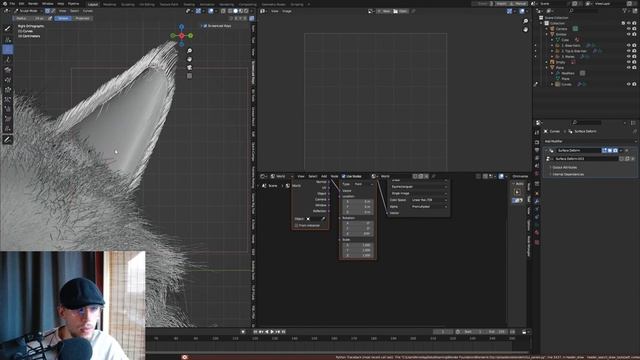Viewport: 640px width, 360px height.
Task: Click the play animation button in timeline
Action: [x=272, y=332]
